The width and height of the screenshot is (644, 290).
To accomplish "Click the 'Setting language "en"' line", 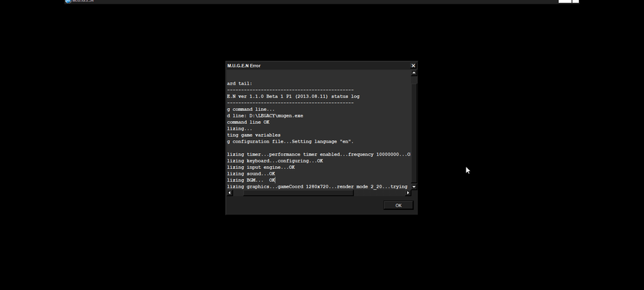I will (291, 142).
